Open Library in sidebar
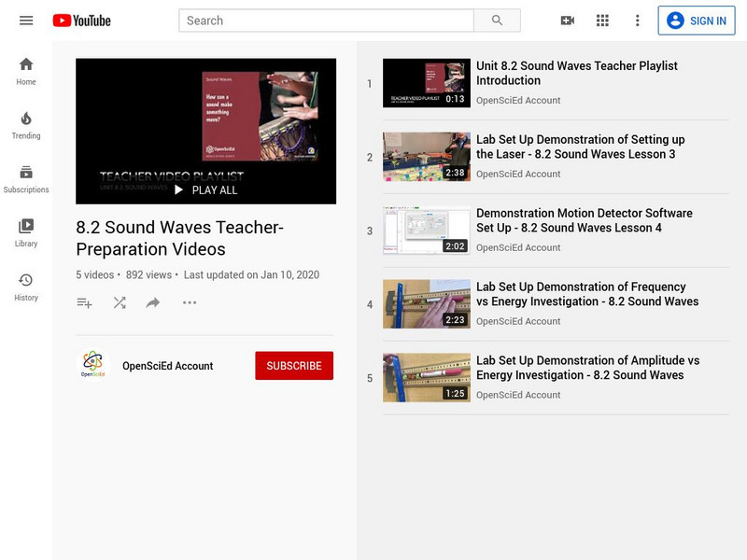This screenshot has height=560, width=747. click(x=26, y=233)
